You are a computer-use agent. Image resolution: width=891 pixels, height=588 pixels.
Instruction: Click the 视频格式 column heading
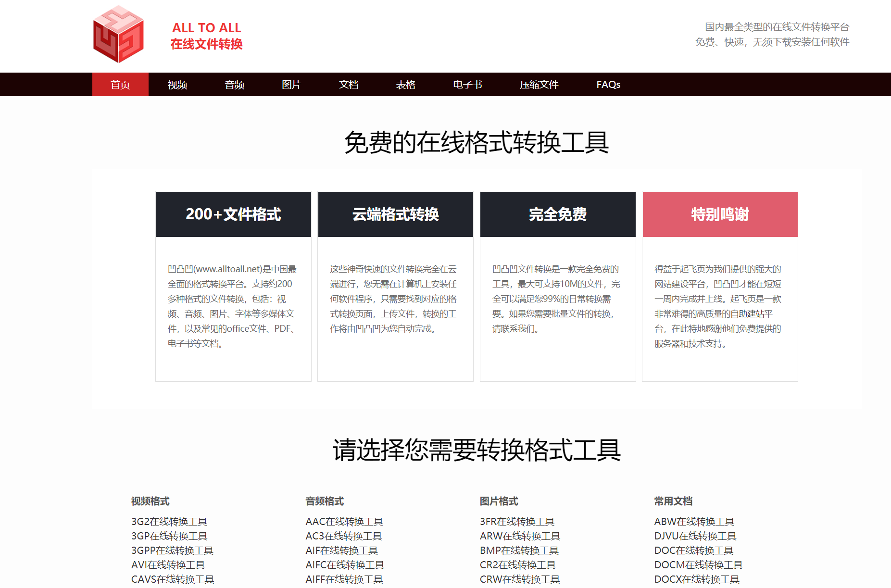(x=151, y=501)
